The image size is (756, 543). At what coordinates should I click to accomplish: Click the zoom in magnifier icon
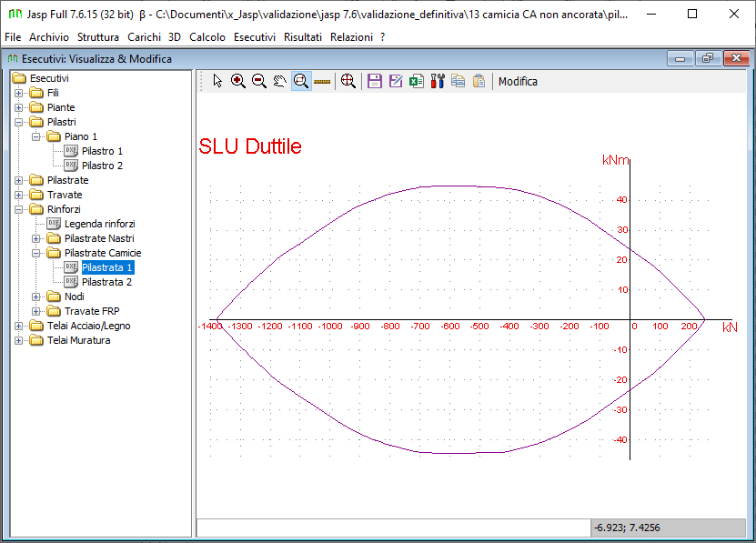[x=237, y=81]
